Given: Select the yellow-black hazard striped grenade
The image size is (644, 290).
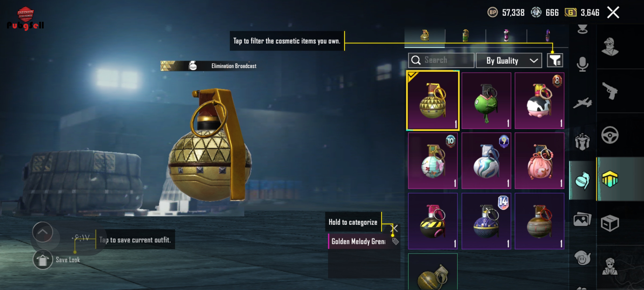Looking at the screenshot, I should point(433,221).
